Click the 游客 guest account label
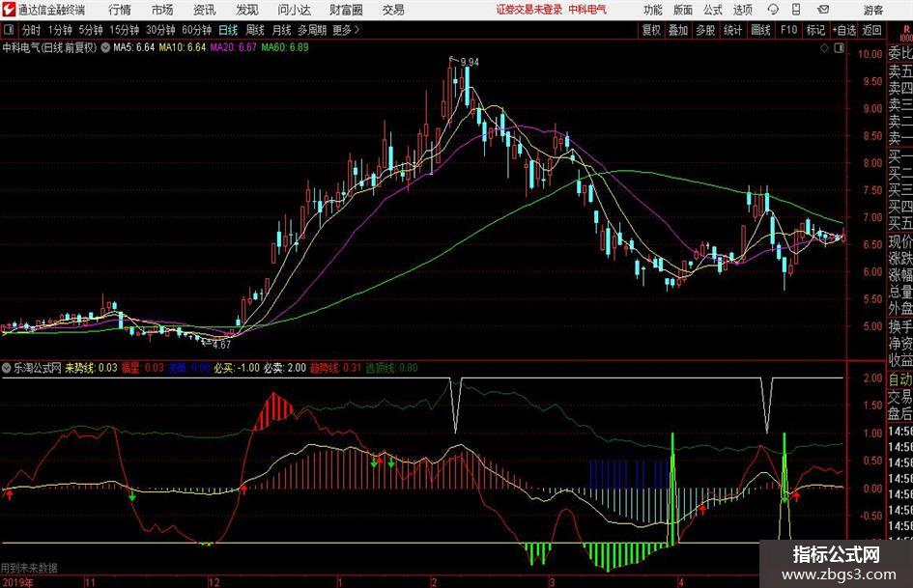The height and width of the screenshot is (588, 913). [873, 10]
